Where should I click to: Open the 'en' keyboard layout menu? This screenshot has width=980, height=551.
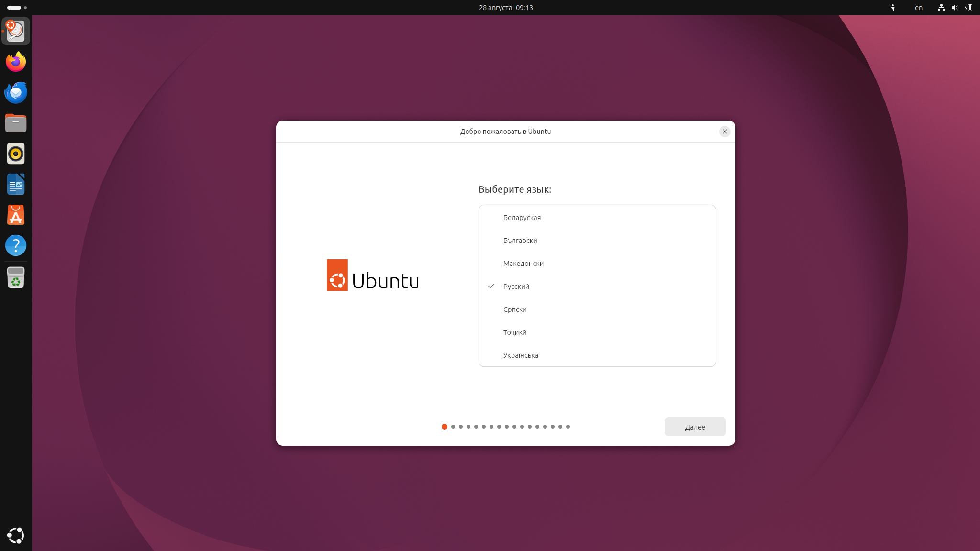(919, 8)
